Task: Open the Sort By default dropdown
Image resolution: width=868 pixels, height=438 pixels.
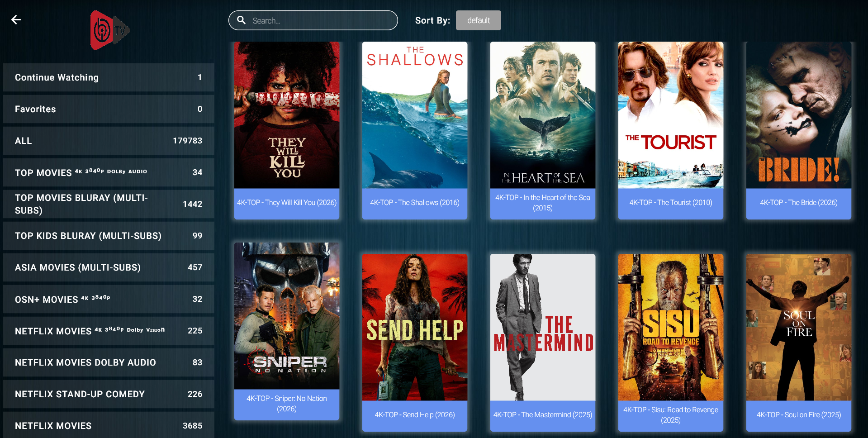Action: pos(478,20)
